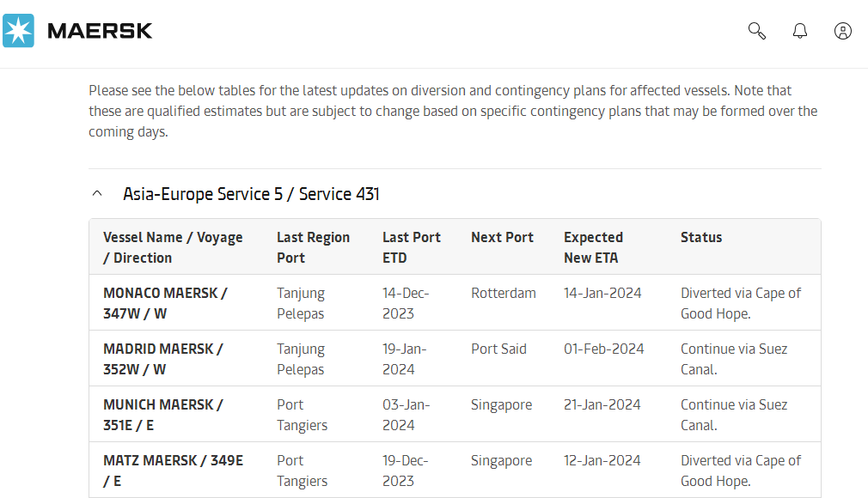
Task: Click the Vessel Name / Voyage column header
Action: [x=173, y=247]
